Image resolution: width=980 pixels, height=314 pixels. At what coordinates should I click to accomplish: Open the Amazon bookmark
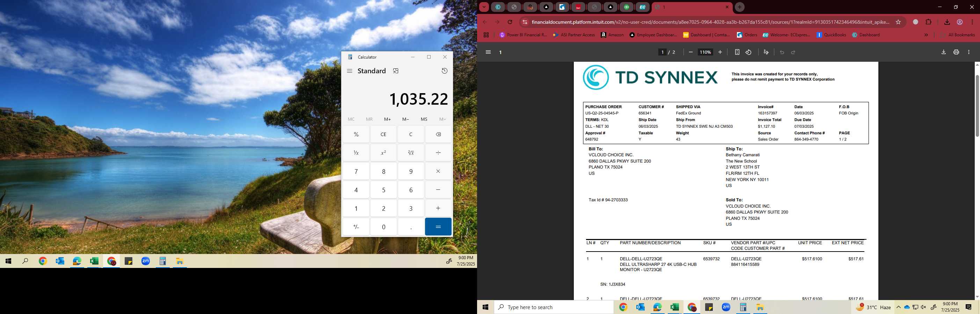tap(612, 35)
